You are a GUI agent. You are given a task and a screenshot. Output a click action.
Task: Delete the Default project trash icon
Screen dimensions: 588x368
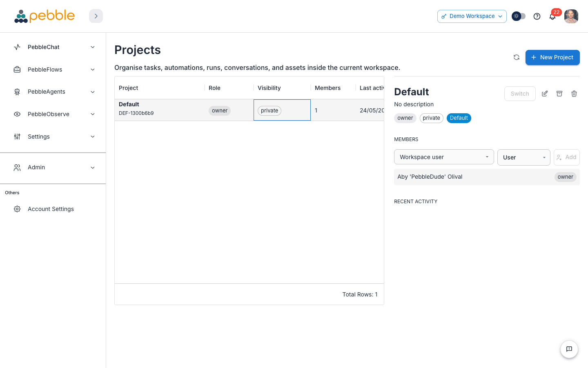click(574, 94)
